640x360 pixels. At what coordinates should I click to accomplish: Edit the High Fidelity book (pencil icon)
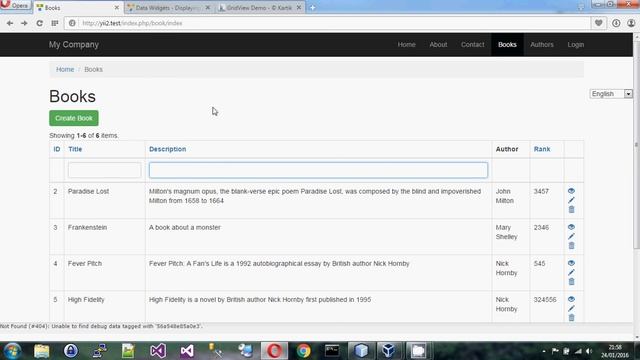[x=571, y=309]
